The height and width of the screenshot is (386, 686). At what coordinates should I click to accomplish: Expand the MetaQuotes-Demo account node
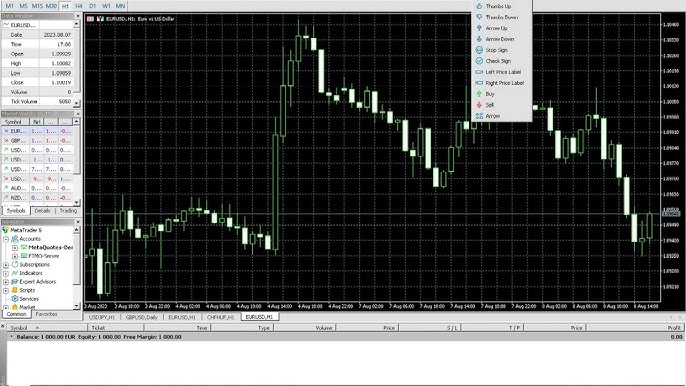point(15,248)
